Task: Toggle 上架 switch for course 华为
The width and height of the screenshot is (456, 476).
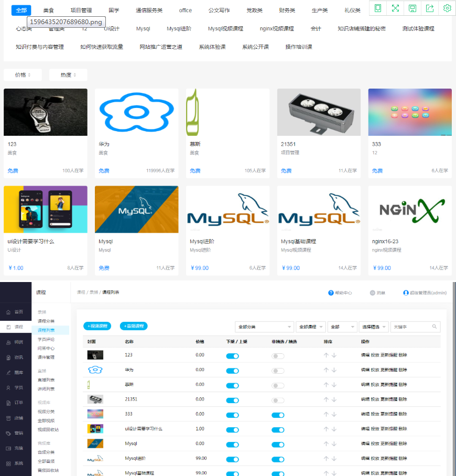Action: point(233,371)
